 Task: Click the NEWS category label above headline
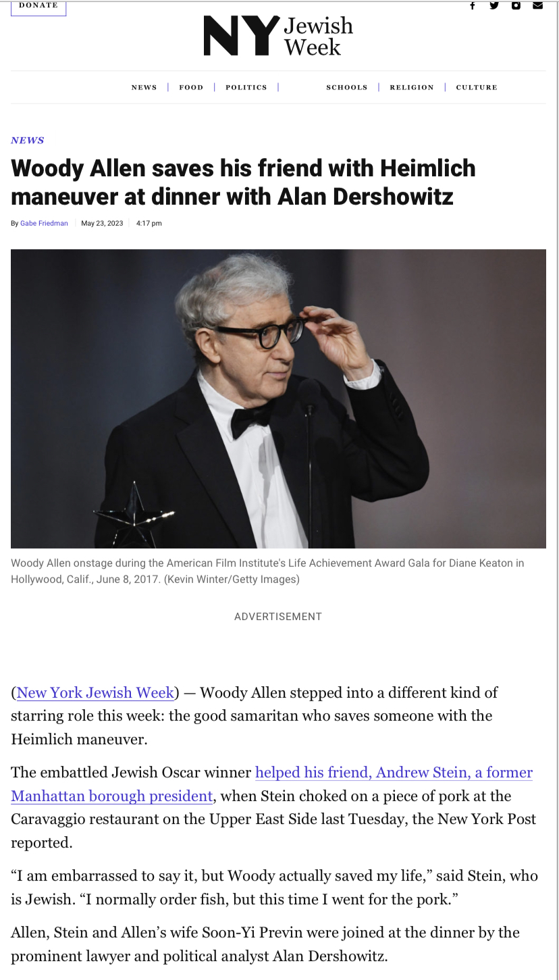pyautogui.click(x=28, y=140)
